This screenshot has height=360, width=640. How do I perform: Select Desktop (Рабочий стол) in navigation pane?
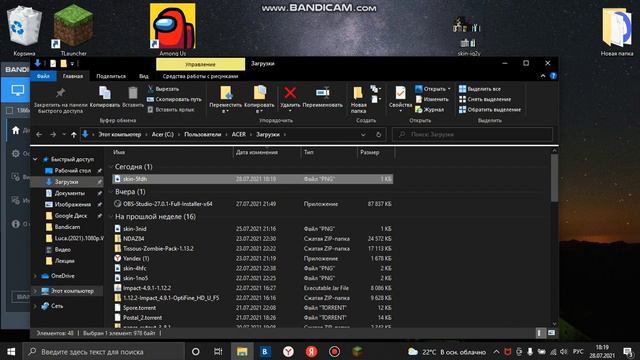coord(73,171)
